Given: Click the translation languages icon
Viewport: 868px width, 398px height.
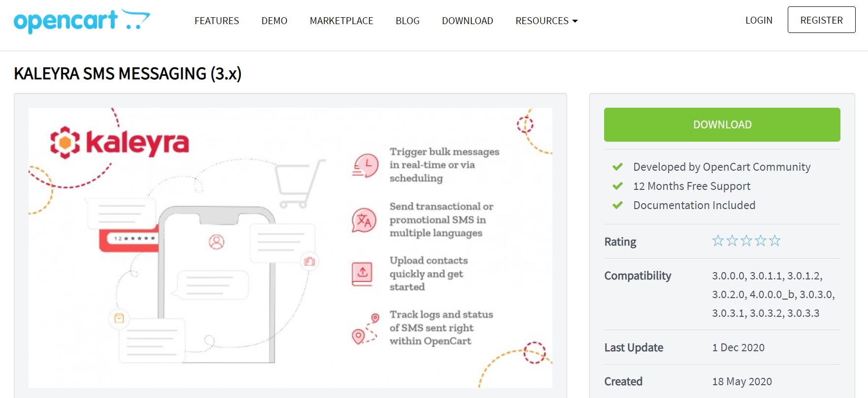Looking at the screenshot, I should 364,220.
